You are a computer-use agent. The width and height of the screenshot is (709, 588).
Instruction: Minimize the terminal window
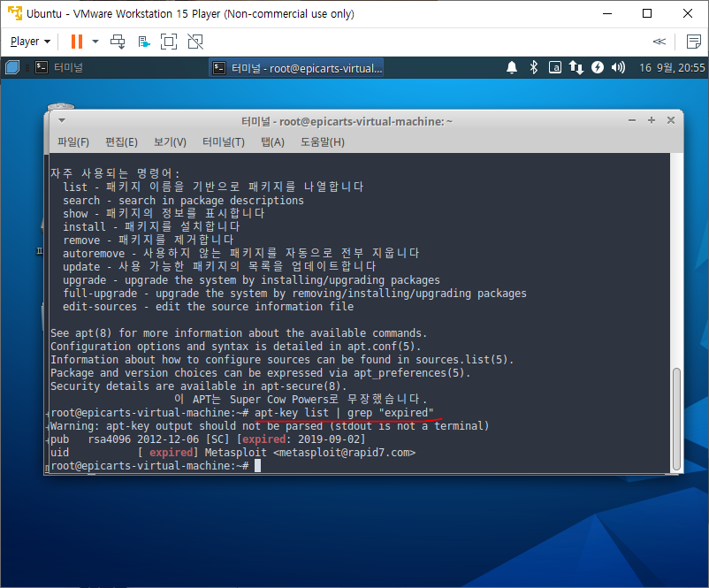point(632,120)
